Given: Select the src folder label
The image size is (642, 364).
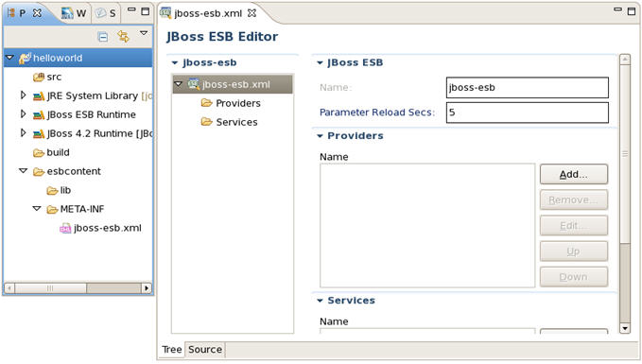Looking at the screenshot, I should (54, 77).
